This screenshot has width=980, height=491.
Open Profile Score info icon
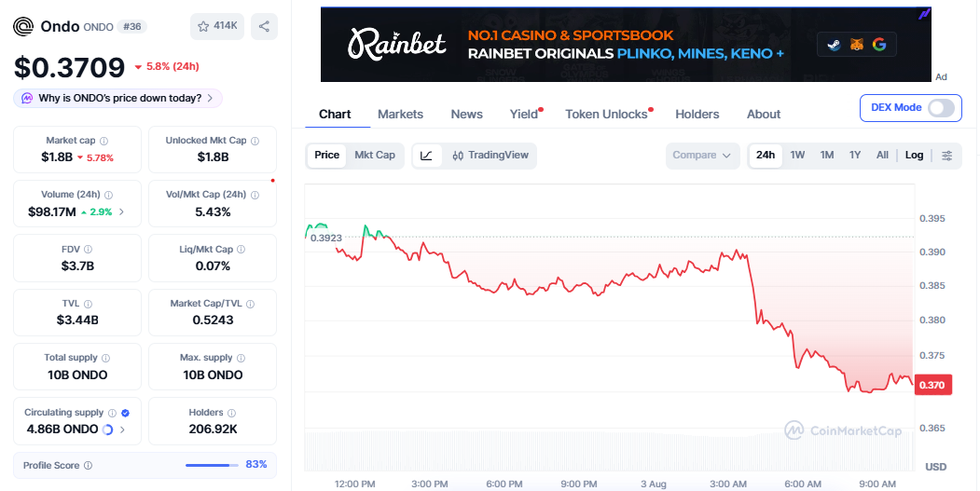89,466
